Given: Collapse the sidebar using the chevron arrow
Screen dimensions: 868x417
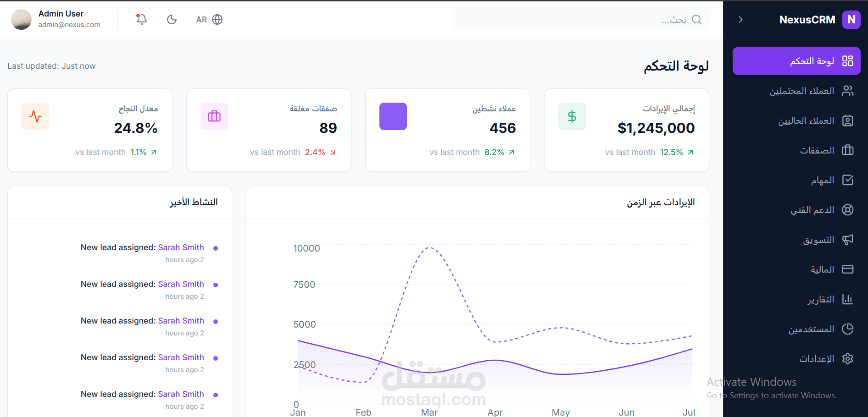Looking at the screenshot, I should tap(740, 19).
